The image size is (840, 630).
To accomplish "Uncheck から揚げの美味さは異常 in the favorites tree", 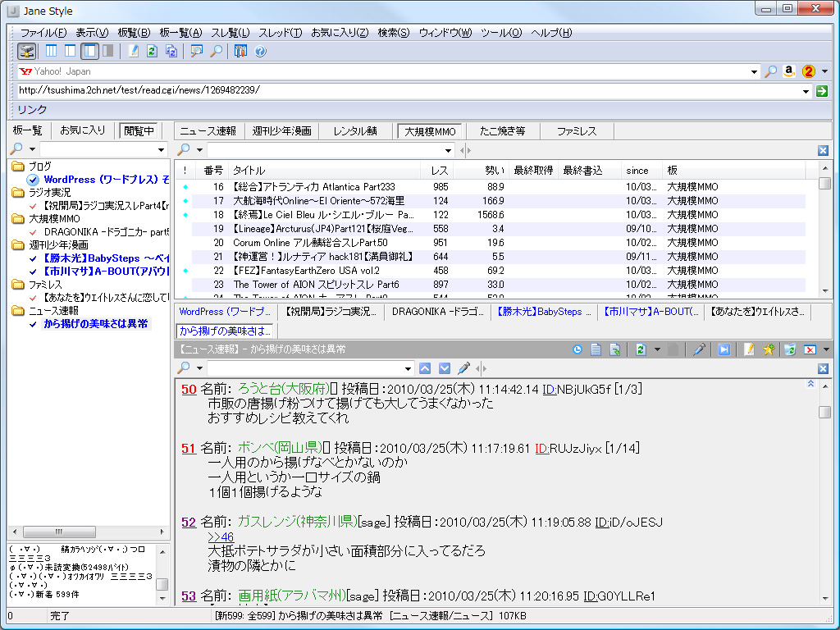I will point(32,324).
